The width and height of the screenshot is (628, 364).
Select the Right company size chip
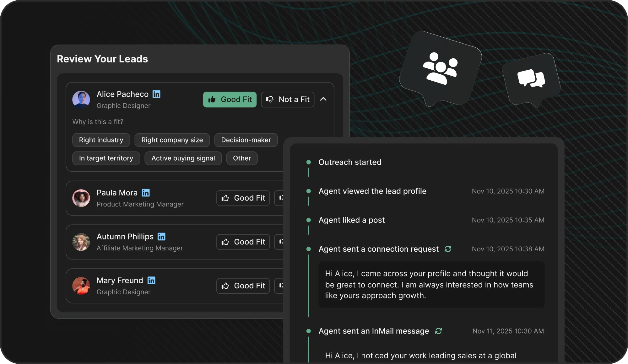[x=172, y=140]
